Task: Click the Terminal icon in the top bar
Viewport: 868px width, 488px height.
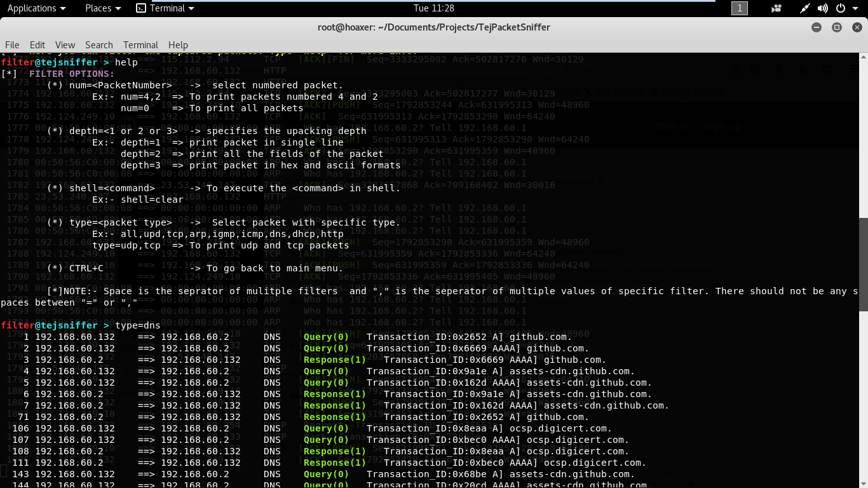Action: coord(142,8)
